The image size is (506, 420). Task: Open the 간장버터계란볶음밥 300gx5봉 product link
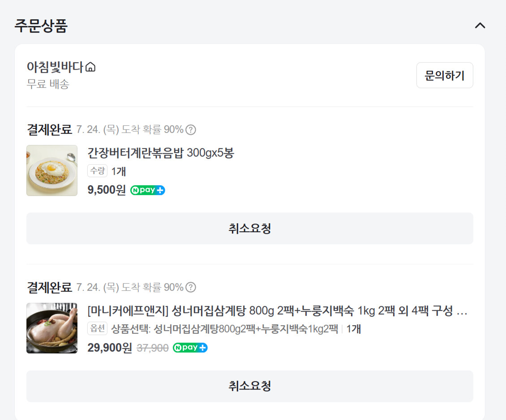[x=161, y=153]
